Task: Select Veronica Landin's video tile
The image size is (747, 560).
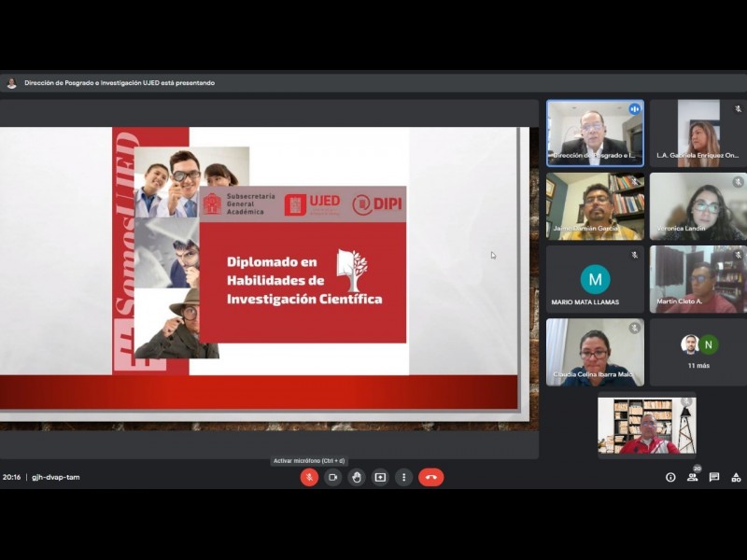Action: pyautogui.click(x=698, y=206)
